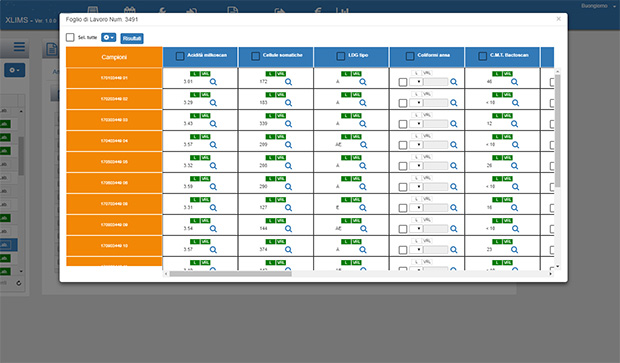The height and width of the screenshot is (363, 620).
Task: Click magnifier beside Cellule somatiche value 127
Action: coord(288,208)
